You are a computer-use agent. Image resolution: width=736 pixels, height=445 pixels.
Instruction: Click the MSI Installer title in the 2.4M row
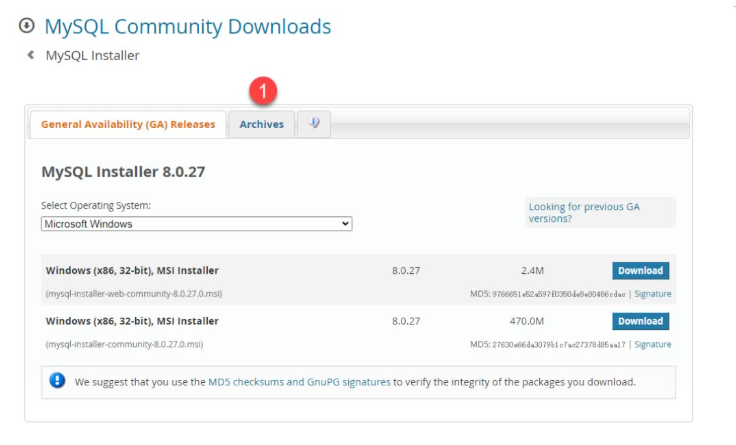pos(132,271)
